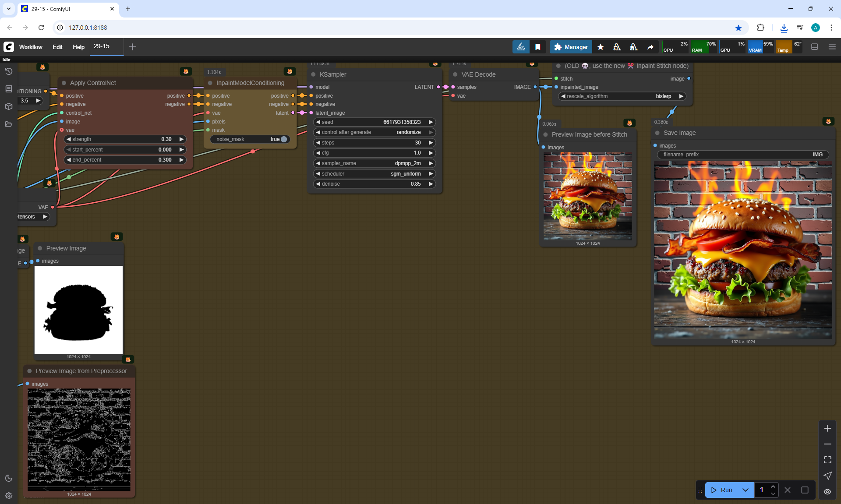Open settings gear in sidebar

[8, 496]
